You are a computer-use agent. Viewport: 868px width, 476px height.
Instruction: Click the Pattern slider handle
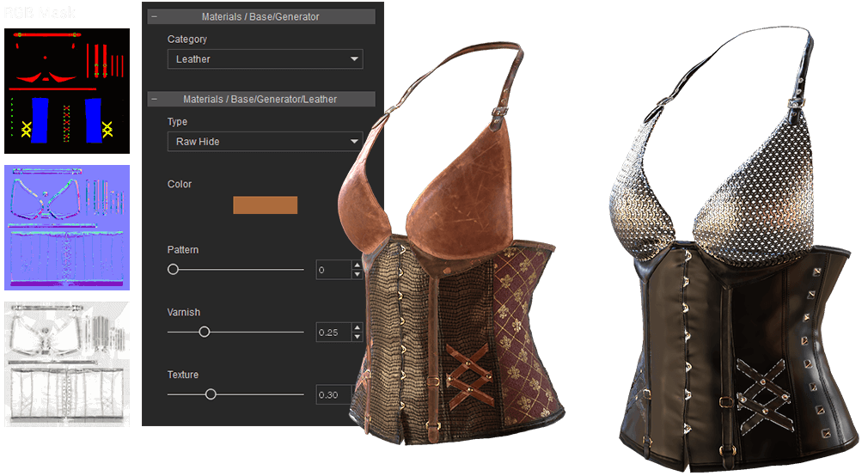(x=173, y=269)
